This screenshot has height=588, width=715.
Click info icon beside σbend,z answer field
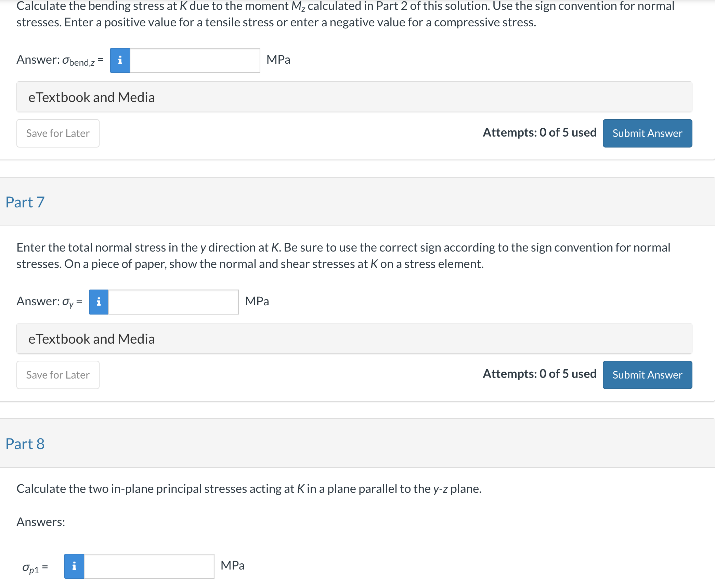pos(120,61)
